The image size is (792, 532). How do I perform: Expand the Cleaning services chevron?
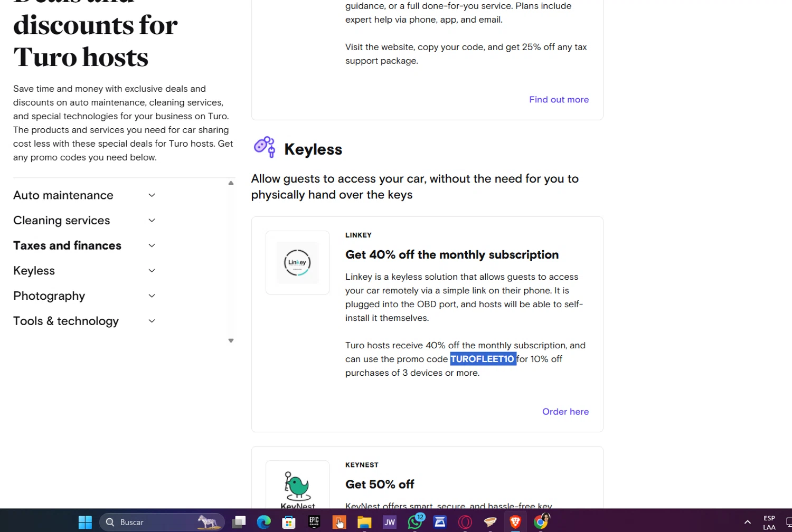click(x=152, y=221)
